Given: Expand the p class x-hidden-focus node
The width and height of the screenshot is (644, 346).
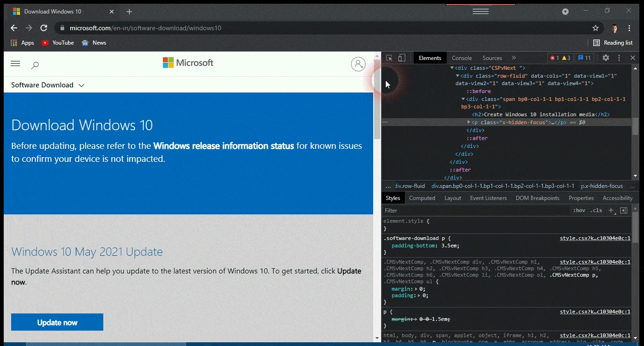Looking at the screenshot, I should tap(469, 122).
